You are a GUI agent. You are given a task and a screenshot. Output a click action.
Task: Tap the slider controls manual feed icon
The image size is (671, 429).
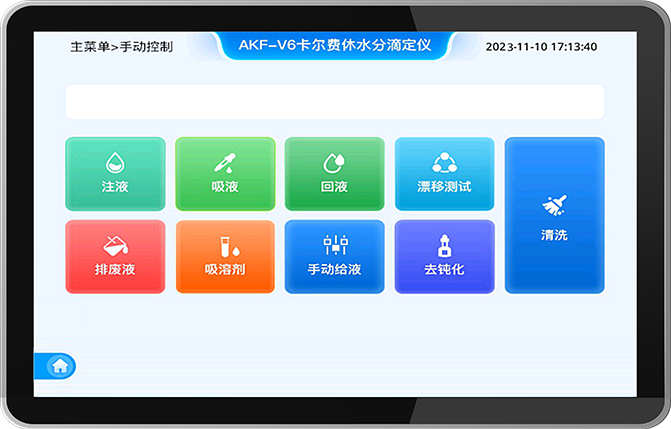tap(334, 245)
